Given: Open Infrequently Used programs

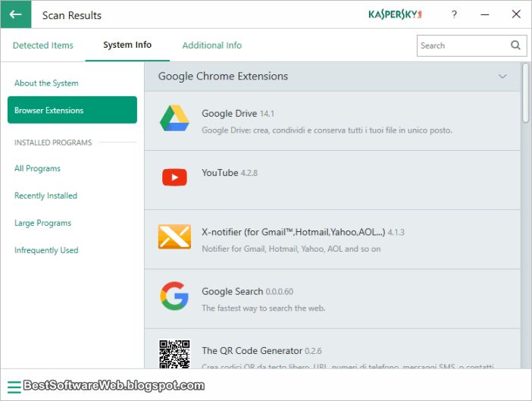Looking at the screenshot, I should click(x=46, y=250).
